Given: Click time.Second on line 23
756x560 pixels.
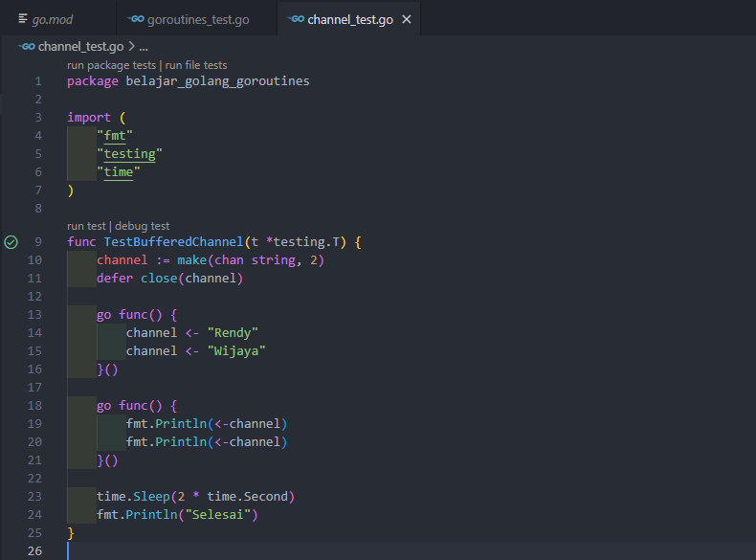Looking at the screenshot, I should tap(247, 497).
